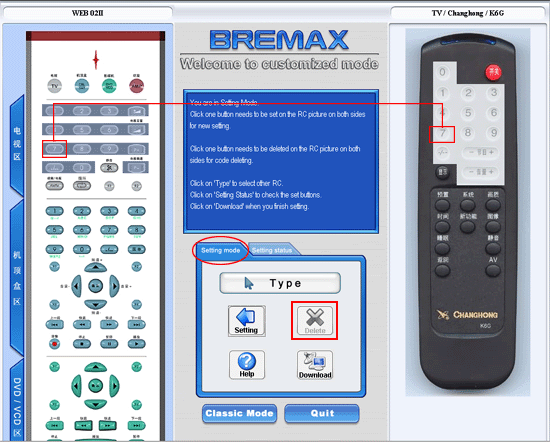This screenshot has width=550, height=442.
Task: Click the Download icon button
Action: click(315, 365)
